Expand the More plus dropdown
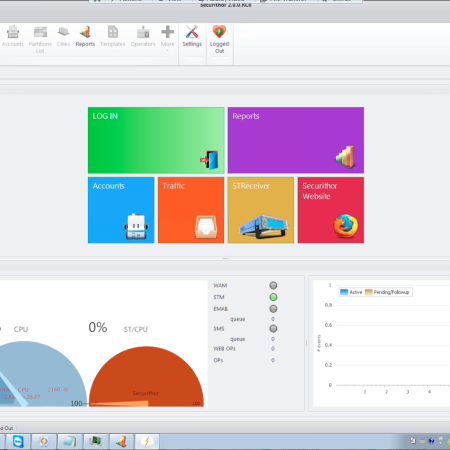The width and height of the screenshot is (450, 450). pyautogui.click(x=167, y=37)
